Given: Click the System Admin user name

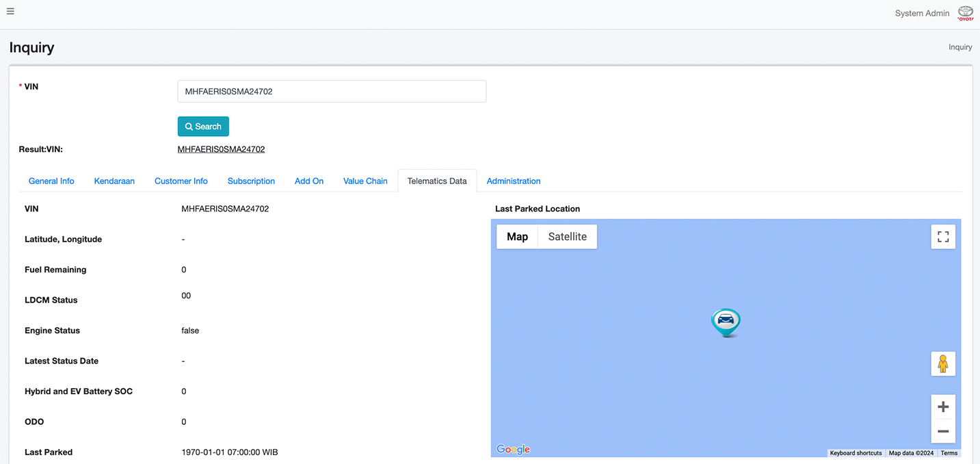Looking at the screenshot, I should click(x=922, y=13).
